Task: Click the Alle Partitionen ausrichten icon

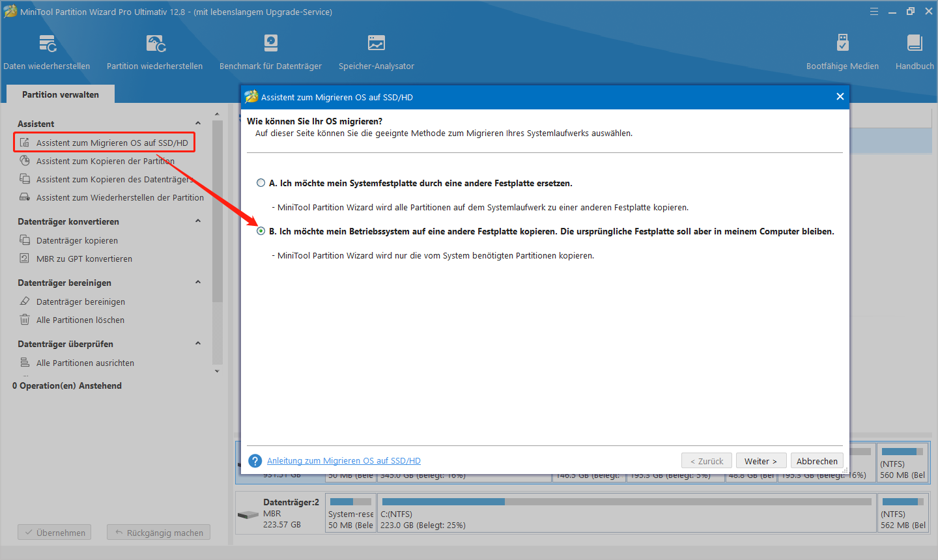Action: click(x=25, y=363)
